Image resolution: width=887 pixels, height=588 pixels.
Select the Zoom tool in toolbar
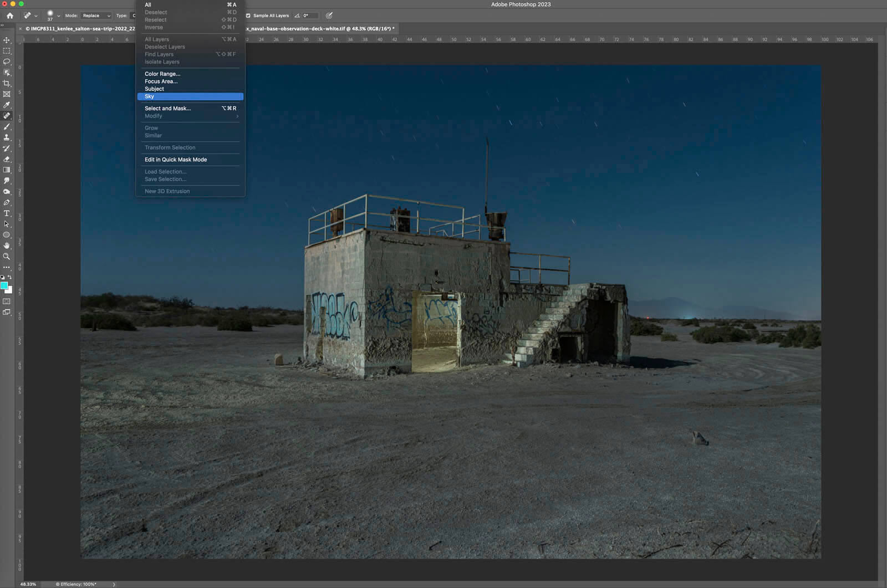coord(7,257)
